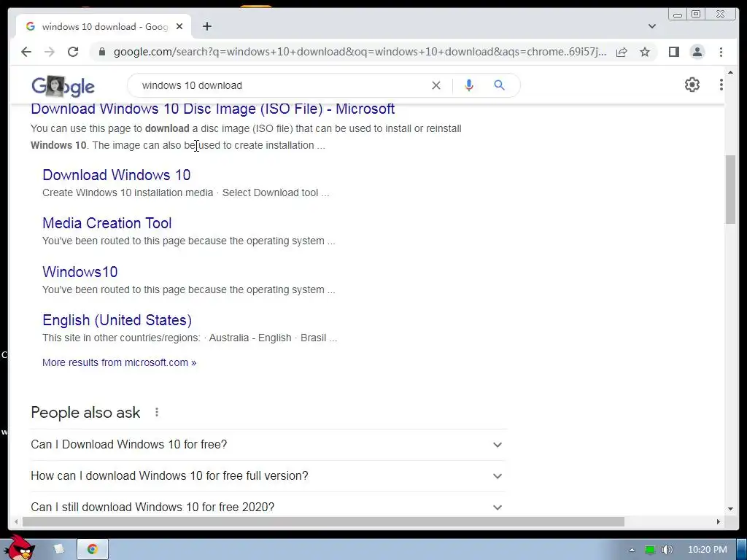Click the scroll right arrow
The height and width of the screenshot is (560, 747).
click(x=719, y=522)
